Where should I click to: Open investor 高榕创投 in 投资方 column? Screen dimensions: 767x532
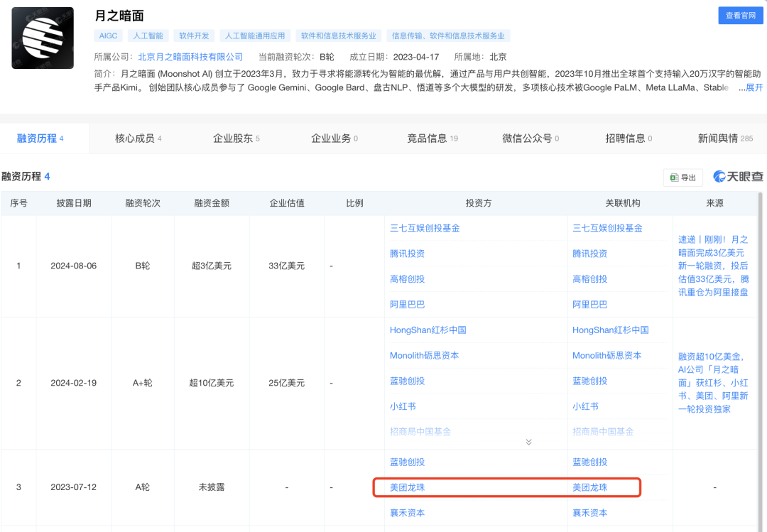click(407, 279)
